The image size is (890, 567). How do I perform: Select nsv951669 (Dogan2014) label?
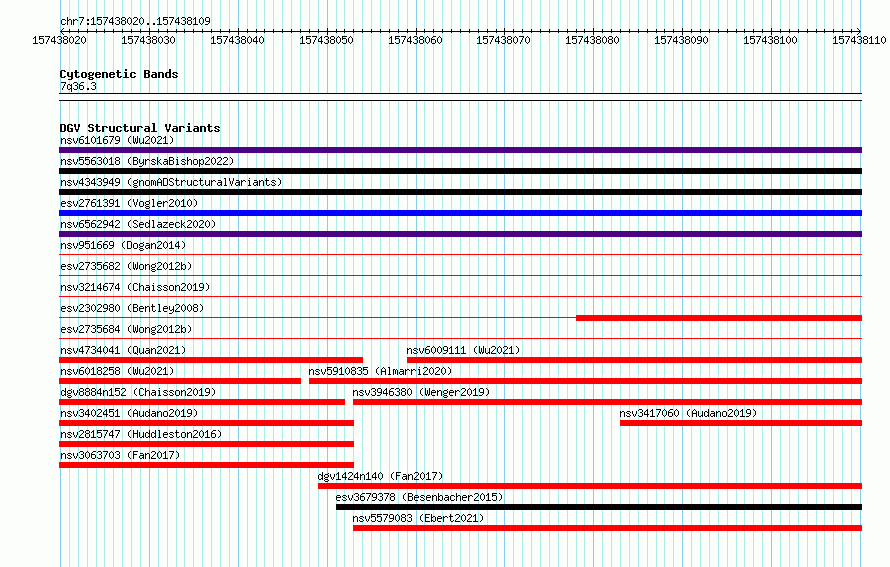coord(123,245)
